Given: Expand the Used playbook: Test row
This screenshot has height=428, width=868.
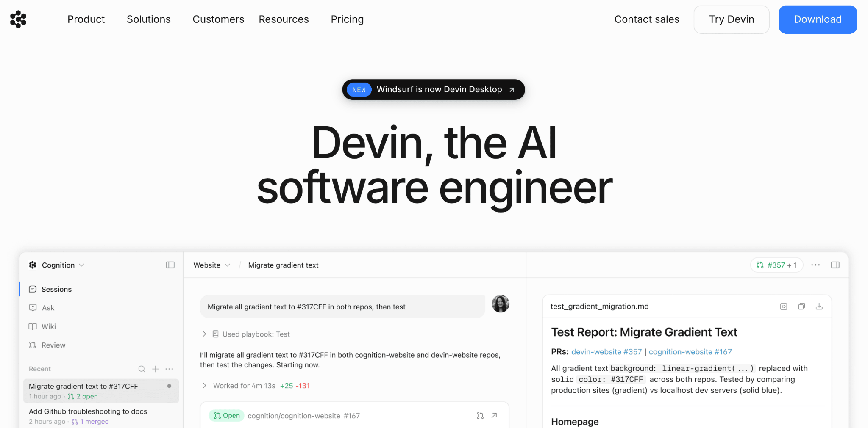Looking at the screenshot, I should point(246,334).
